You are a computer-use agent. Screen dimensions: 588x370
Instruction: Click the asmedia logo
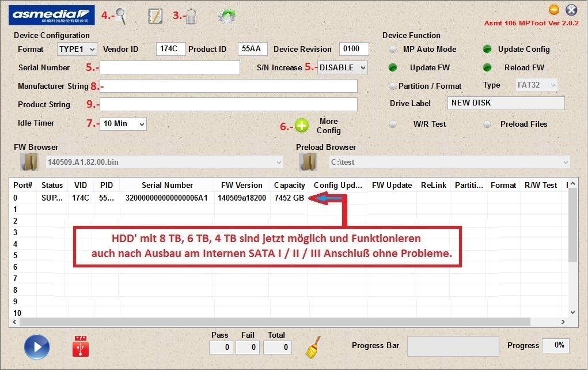click(x=52, y=15)
